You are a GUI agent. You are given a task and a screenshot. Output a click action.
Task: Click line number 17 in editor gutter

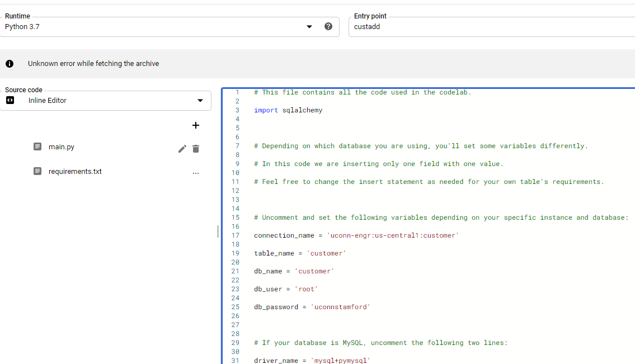(x=236, y=235)
